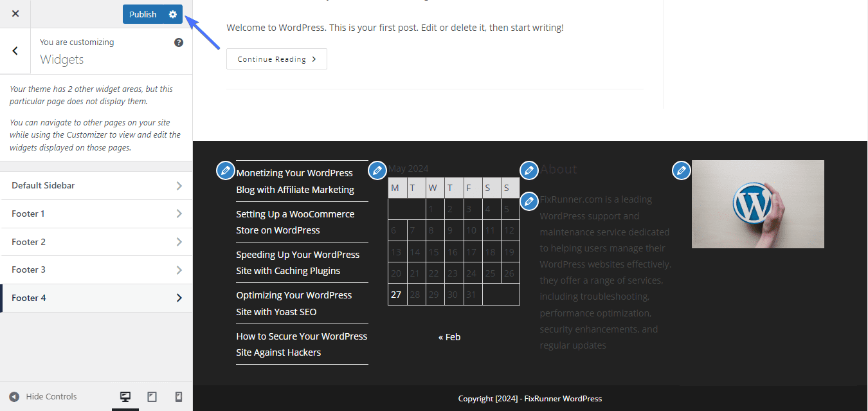Expand Footer 3 via its chevron
This screenshot has height=411, width=868.
[179, 270]
